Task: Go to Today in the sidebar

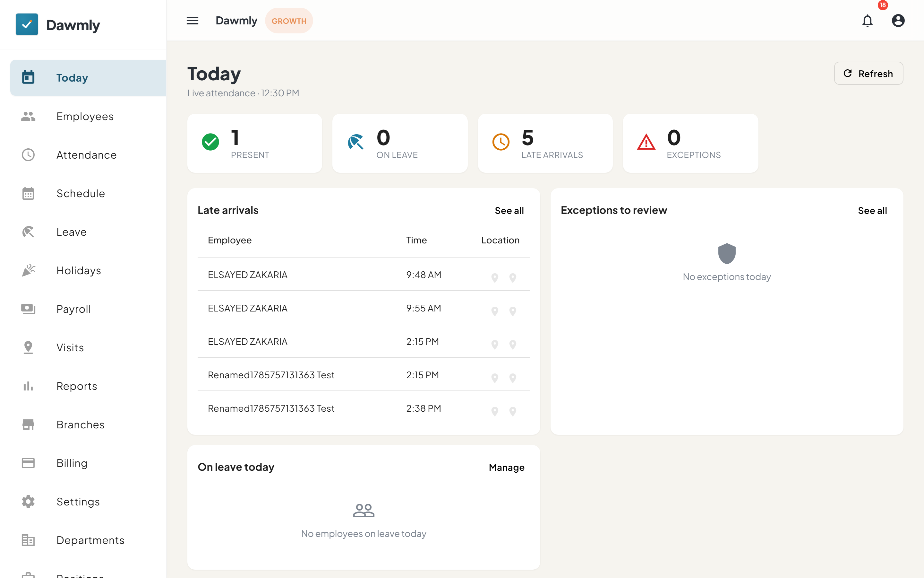Action: tap(88, 78)
